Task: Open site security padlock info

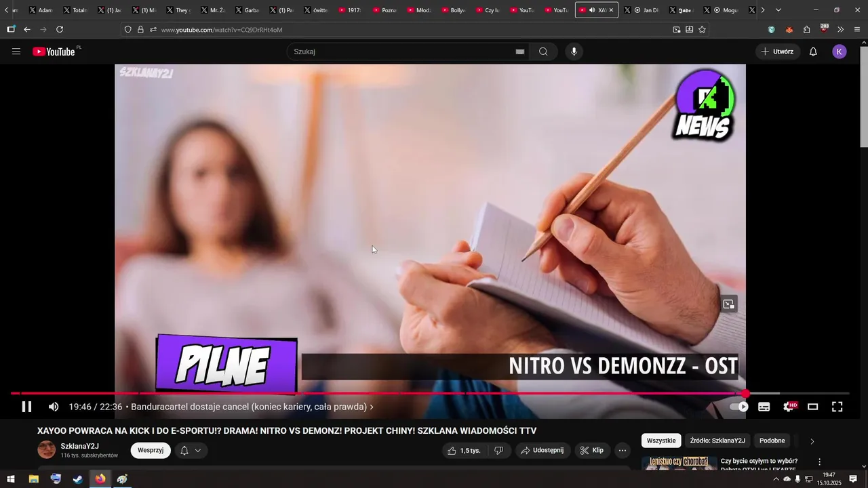Action: [x=140, y=29]
